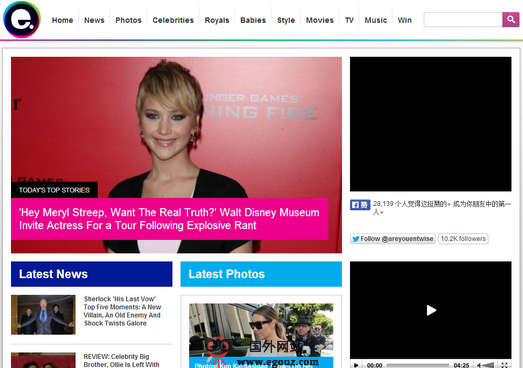This screenshot has height=368, width=523.
Task: Select the Movies navigation item
Action: click(x=320, y=20)
